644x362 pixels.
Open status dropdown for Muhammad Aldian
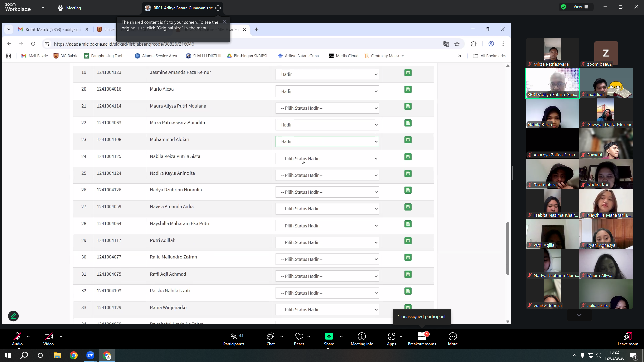327,141
